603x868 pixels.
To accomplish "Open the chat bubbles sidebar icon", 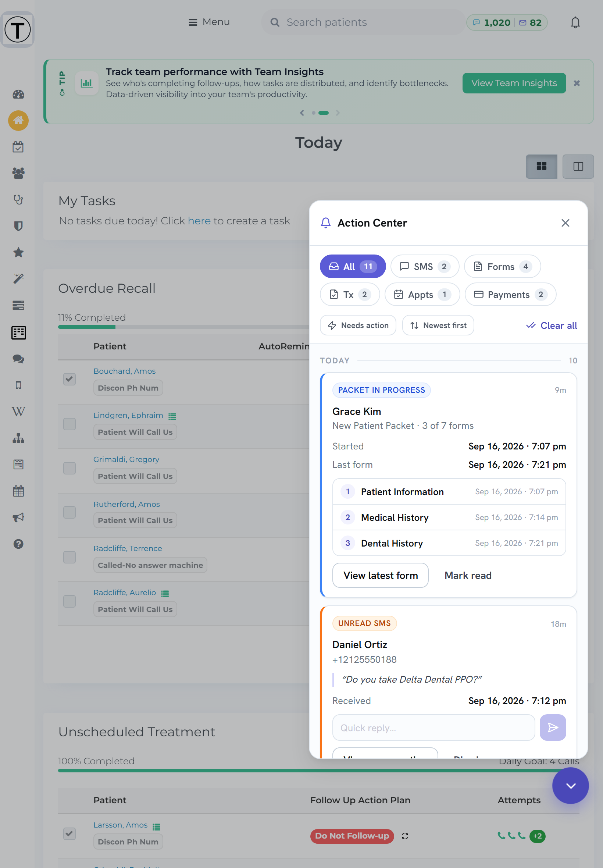I will pos(18,359).
